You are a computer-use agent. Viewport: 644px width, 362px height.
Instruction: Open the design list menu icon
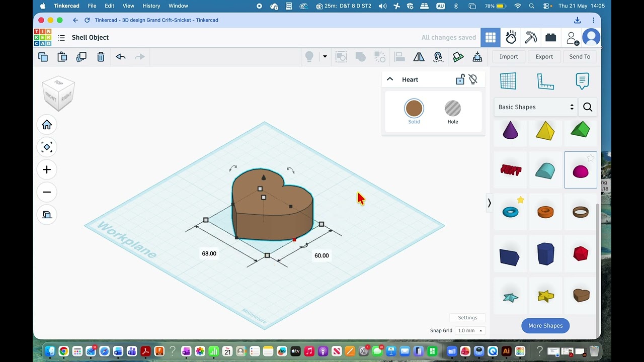coord(61,38)
